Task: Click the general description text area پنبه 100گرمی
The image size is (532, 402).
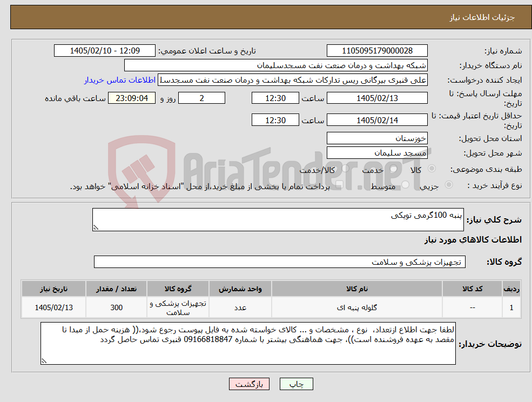Action: [x=278, y=220]
